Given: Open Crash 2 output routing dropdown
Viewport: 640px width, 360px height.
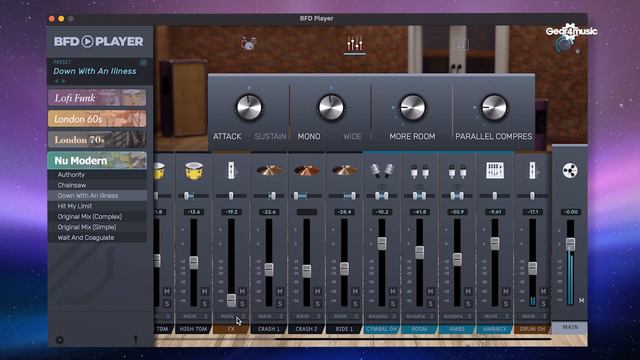Looking at the screenshot, I should [x=307, y=316].
